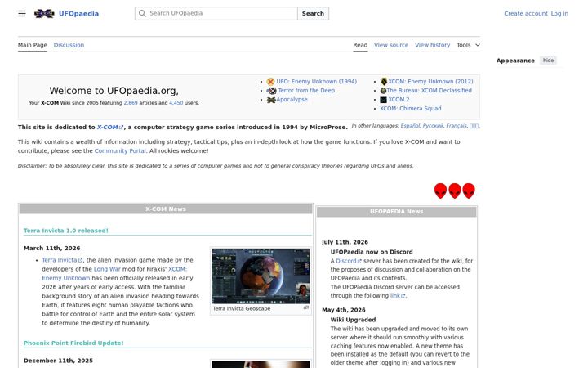
Task: Select the X-COM News section header
Action: pyautogui.click(x=166, y=209)
